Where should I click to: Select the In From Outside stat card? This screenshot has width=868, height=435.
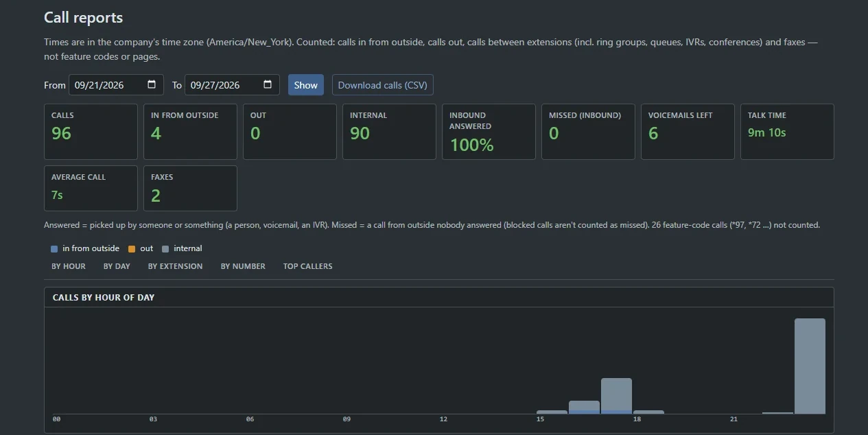coord(190,132)
